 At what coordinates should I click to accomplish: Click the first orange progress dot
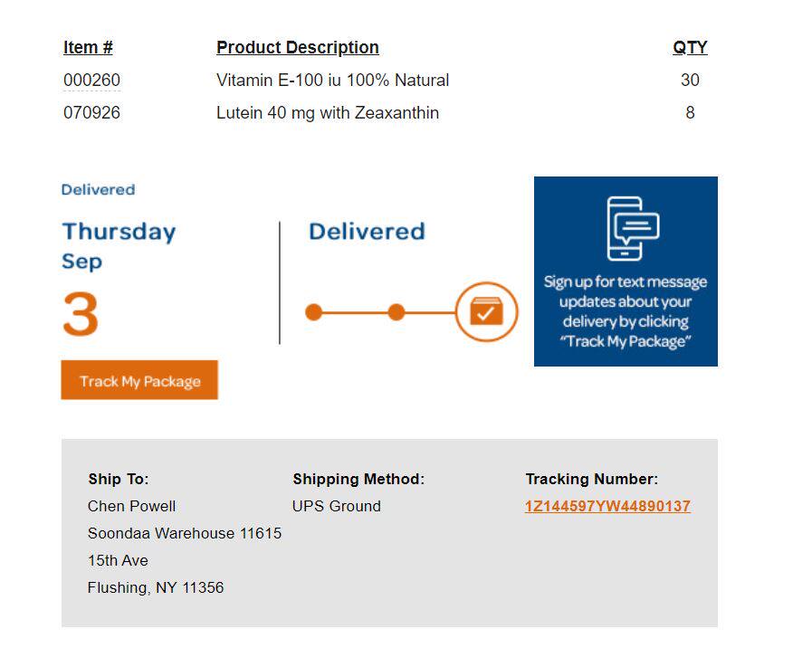[314, 313]
